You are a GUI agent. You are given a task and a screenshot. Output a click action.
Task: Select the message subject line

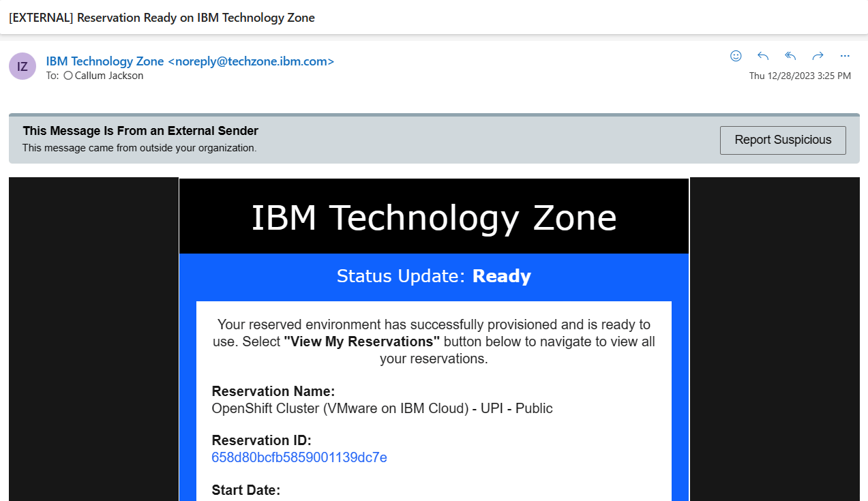tap(161, 18)
